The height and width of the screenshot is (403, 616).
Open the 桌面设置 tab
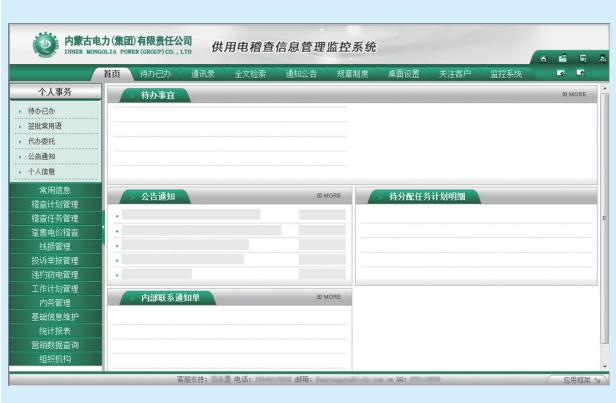[403, 74]
